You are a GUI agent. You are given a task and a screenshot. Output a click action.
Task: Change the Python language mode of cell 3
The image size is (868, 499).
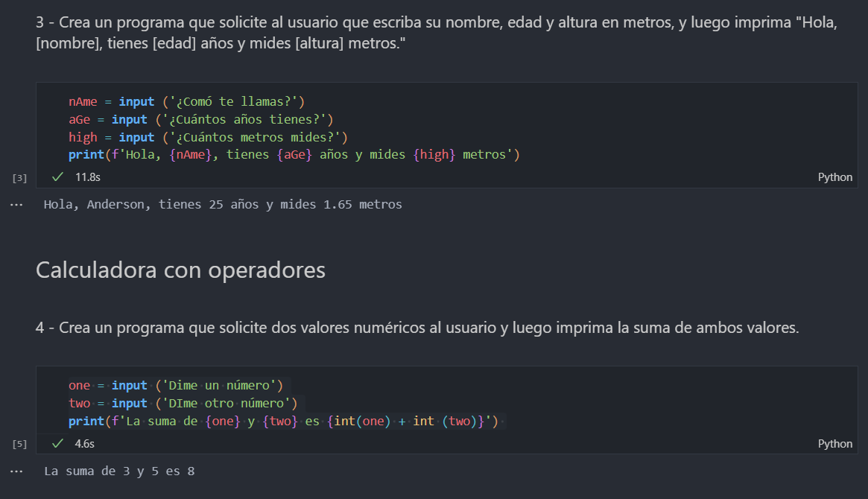834,177
